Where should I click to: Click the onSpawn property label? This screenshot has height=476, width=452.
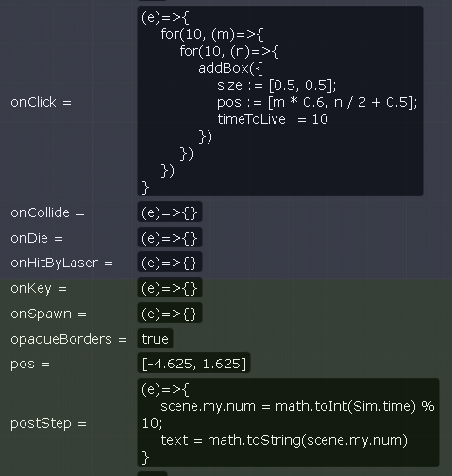coord(48,314)
